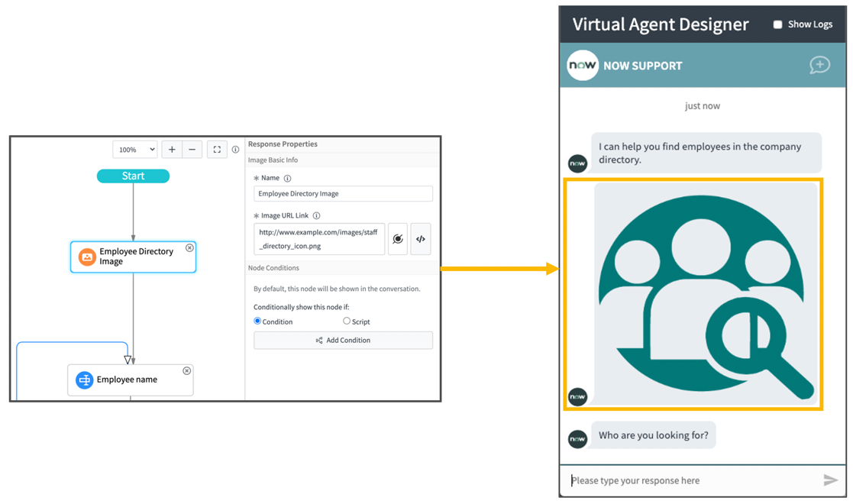The image size is (853, 504).
Task: Select the zoom out icon on the canvas toolbar
Action: coord(192,149)
